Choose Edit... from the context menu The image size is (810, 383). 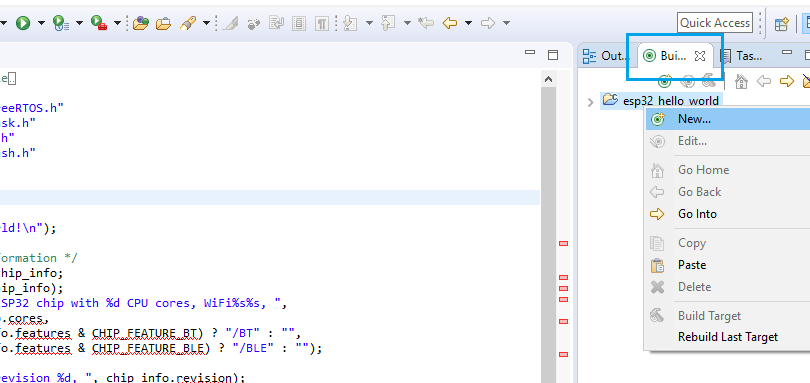pos(727,141)
